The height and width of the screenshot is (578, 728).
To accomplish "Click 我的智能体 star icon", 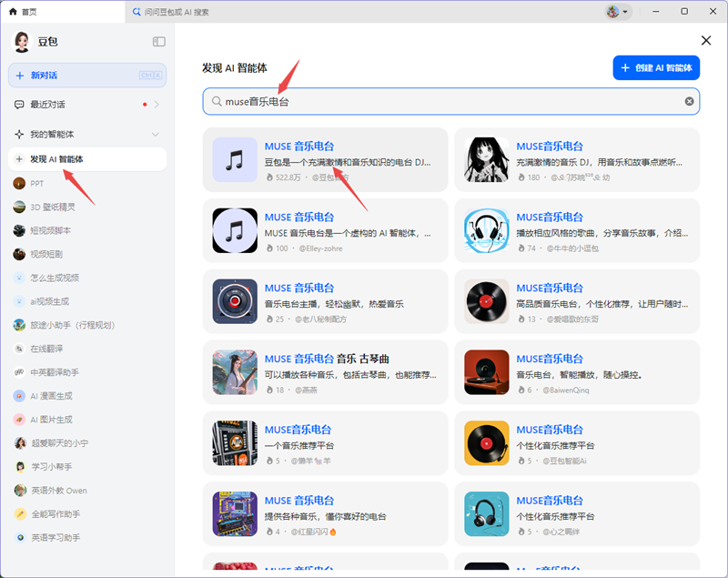I will (x=19, y=135).
